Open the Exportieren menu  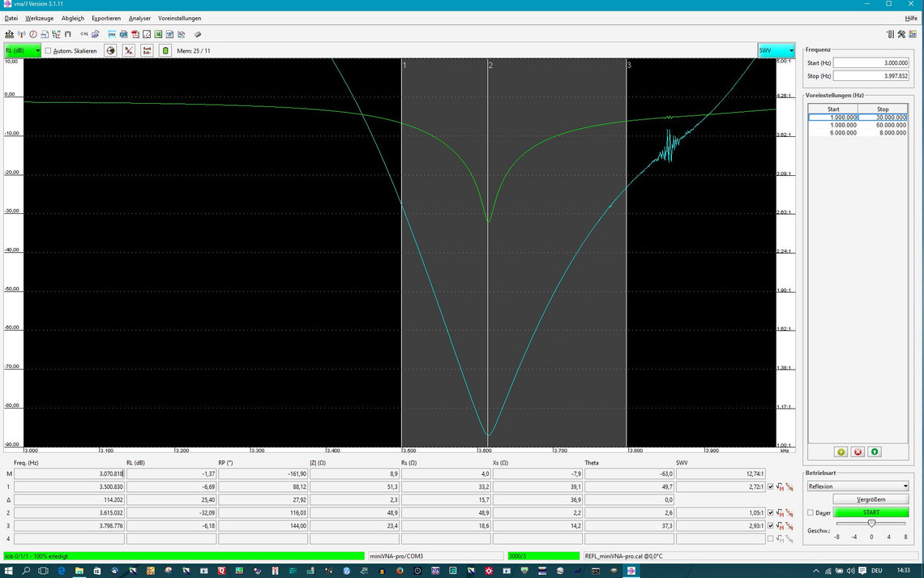[x=106, y=19]
